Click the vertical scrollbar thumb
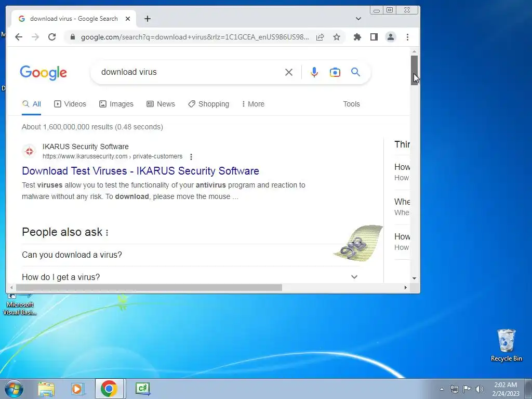Viewport: 532px width, 399px height. (x=414, y=70)
